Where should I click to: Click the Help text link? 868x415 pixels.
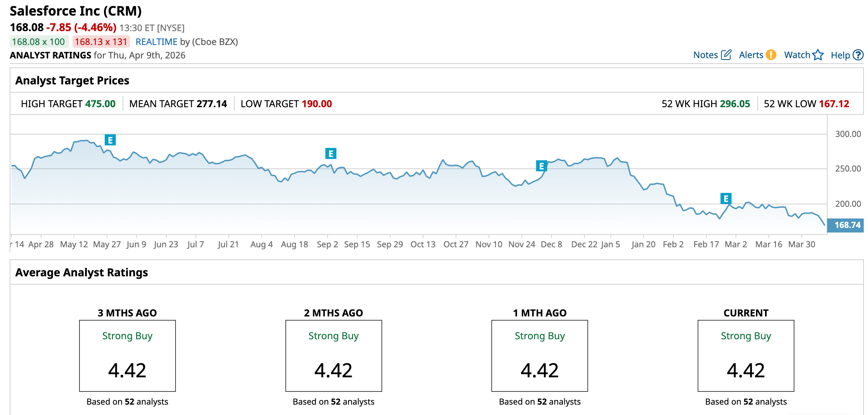coord(840,55)
